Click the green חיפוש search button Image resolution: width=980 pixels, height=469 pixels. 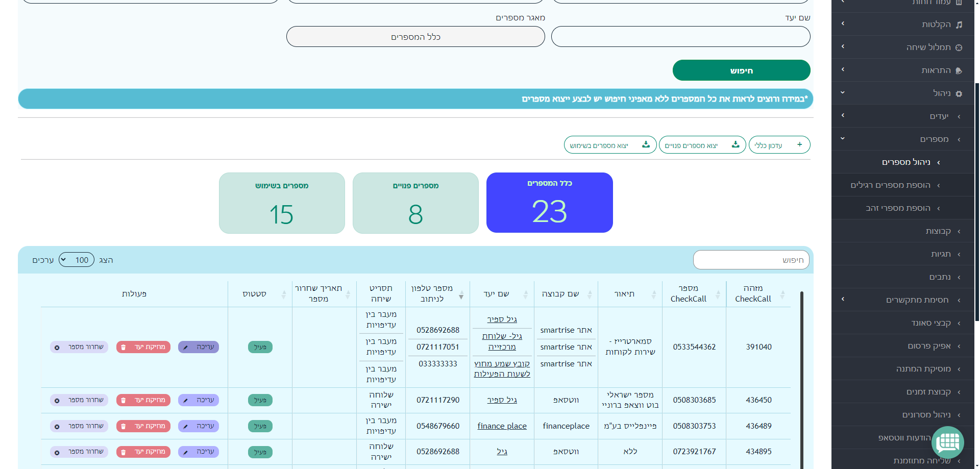coord(741,70)
